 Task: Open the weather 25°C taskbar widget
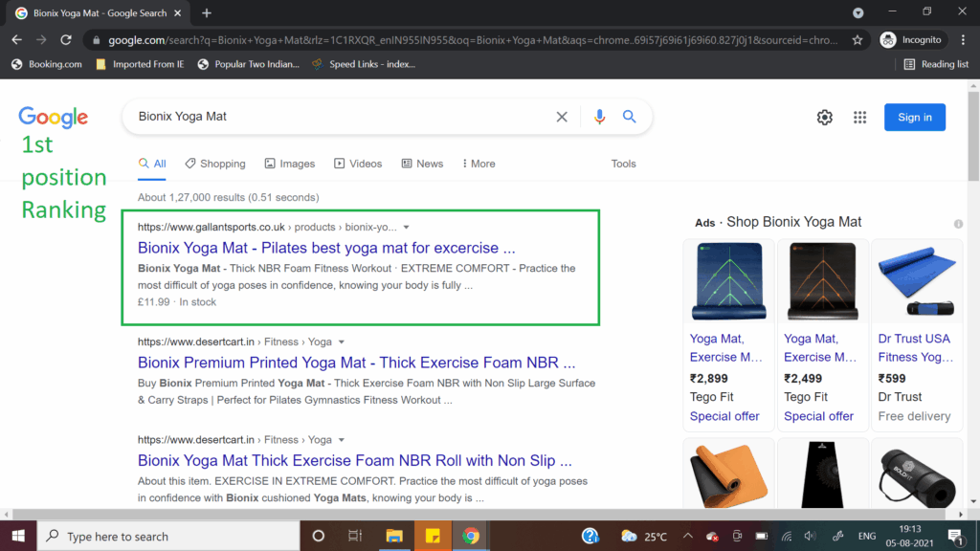coord(644,536)
